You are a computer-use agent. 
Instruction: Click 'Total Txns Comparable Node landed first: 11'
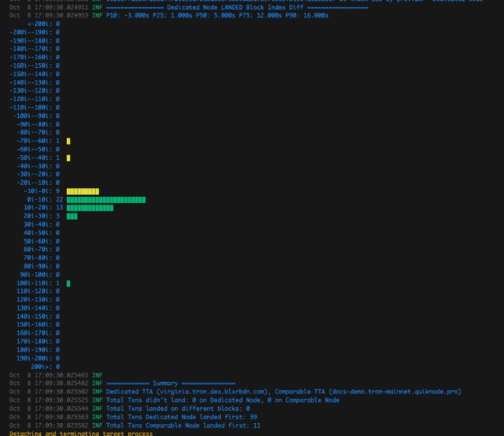[183, 425]
